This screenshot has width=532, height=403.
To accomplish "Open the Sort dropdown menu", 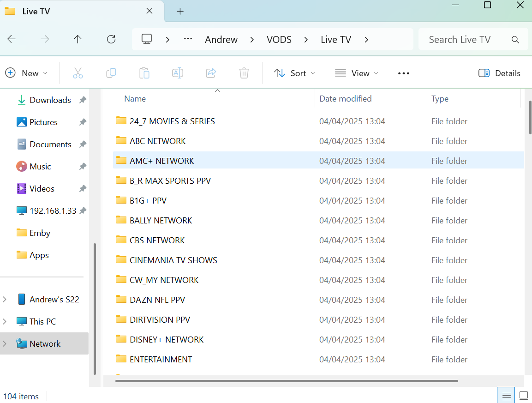I will (x=294, y=73).
